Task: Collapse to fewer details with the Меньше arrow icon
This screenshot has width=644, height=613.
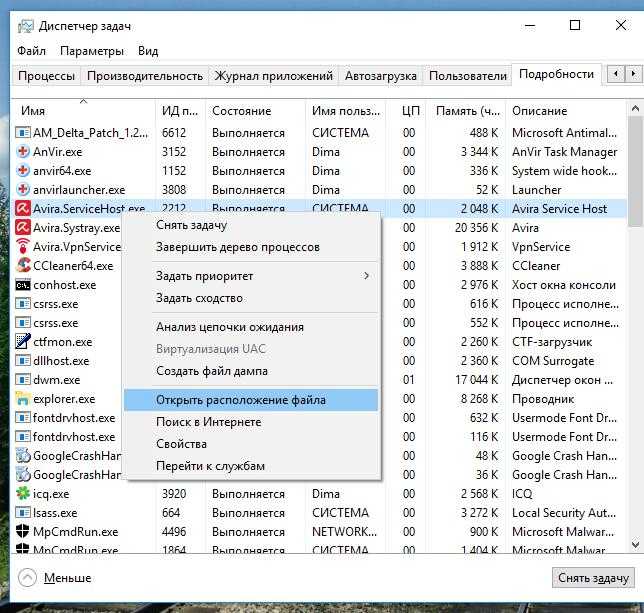Action: (27, 578)
